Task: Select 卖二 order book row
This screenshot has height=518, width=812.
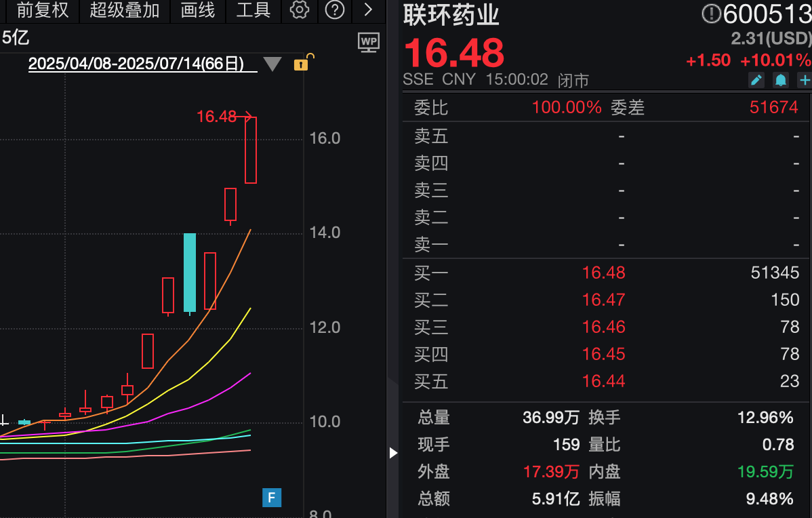Action: [606, 217]
